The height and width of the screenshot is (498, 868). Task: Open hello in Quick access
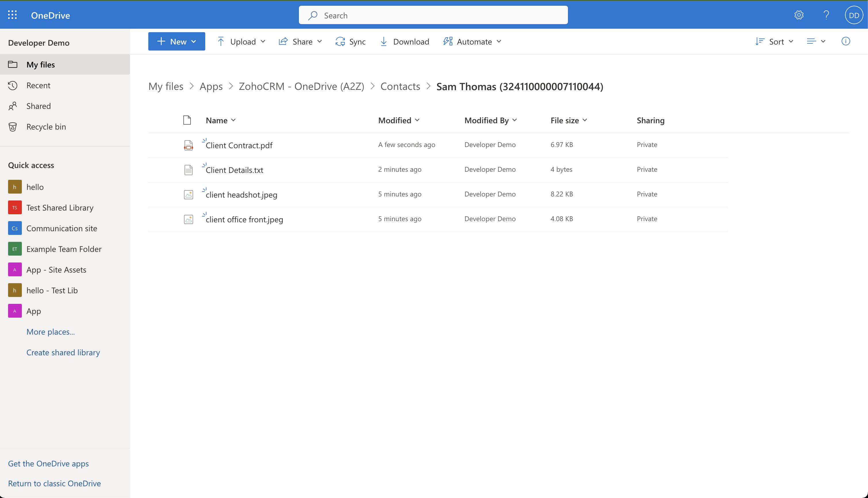click(x=35, y=187)
